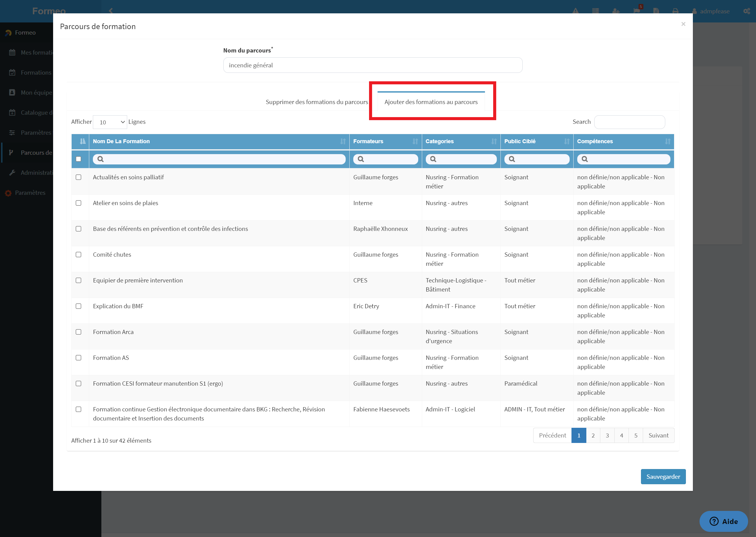
Task: Sort the Compétences column via arrow icon
Action: point(667,141)
